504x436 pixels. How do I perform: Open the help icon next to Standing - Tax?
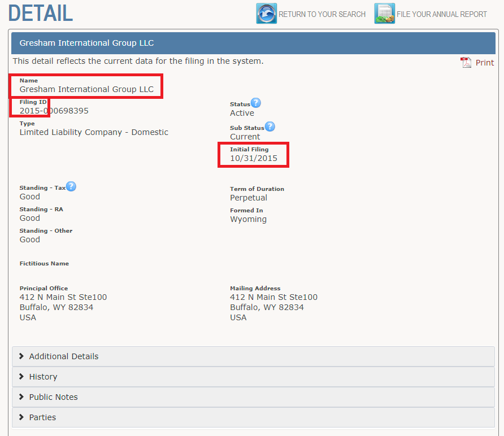pyautogui.click(x=71, y=186)
